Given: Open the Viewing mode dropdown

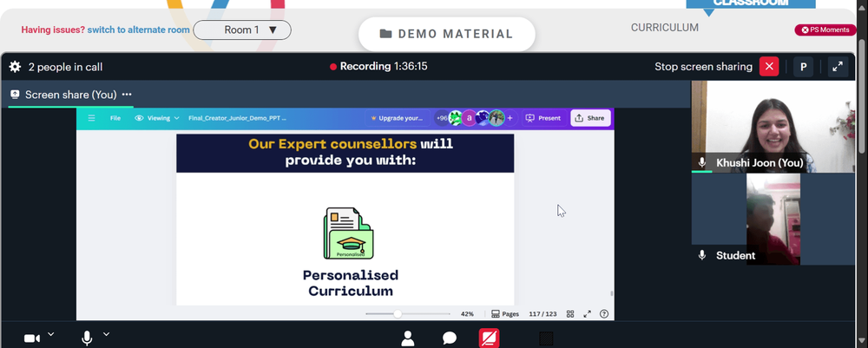Looking at the screenshot, I should (x=157, y=118).
